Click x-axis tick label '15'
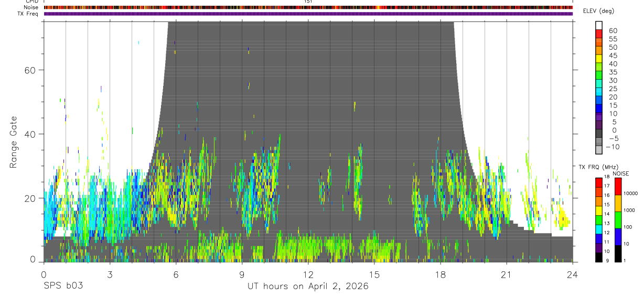644x297 pixels. point(374,274)
